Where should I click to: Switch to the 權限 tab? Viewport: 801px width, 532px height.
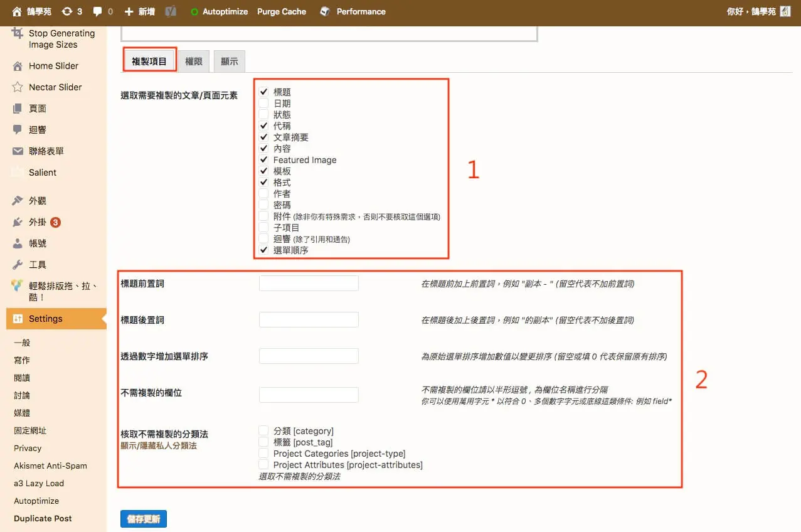[x=193, y=61]
